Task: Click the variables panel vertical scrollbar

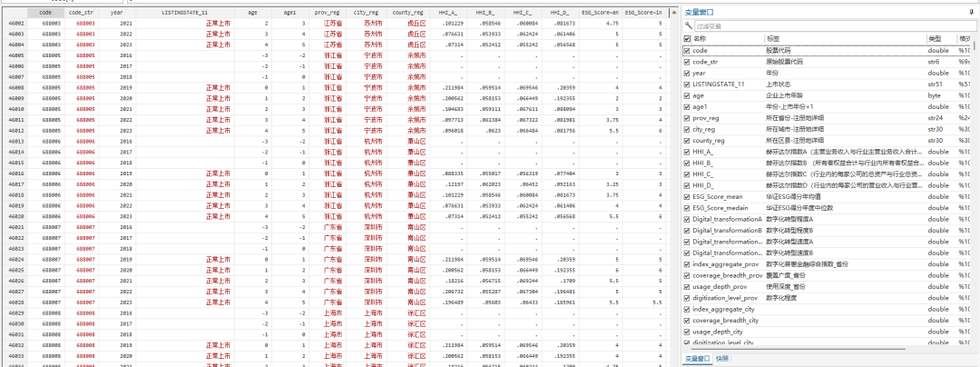Action: point(975,182)
